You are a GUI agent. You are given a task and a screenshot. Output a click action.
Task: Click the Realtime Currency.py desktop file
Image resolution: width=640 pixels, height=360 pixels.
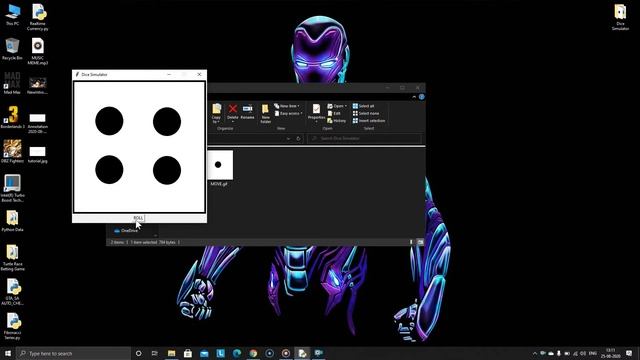(x=38, y=17)
